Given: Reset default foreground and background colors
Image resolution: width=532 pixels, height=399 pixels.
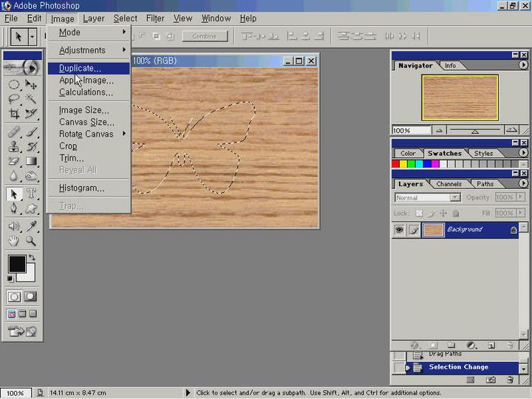Looking at the screenshot, I should click(10, 279).
